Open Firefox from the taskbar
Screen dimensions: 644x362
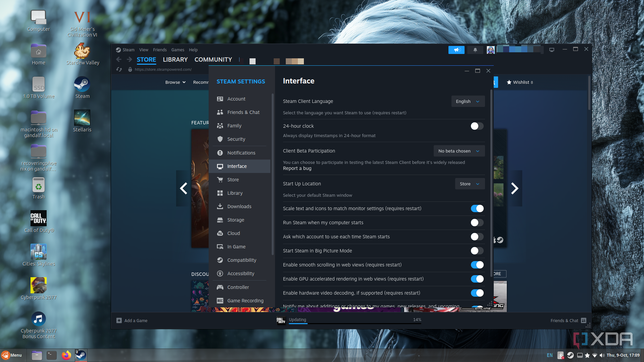(66, 355)
